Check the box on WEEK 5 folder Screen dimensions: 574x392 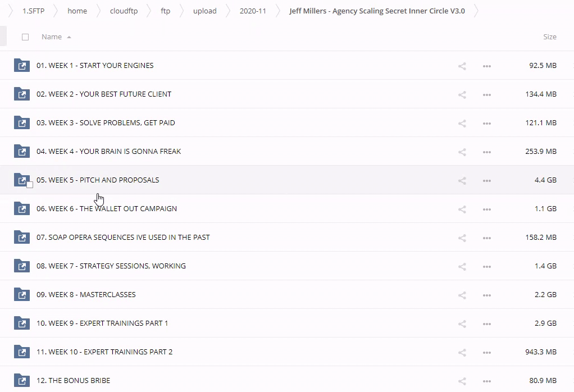click(30, 185)
